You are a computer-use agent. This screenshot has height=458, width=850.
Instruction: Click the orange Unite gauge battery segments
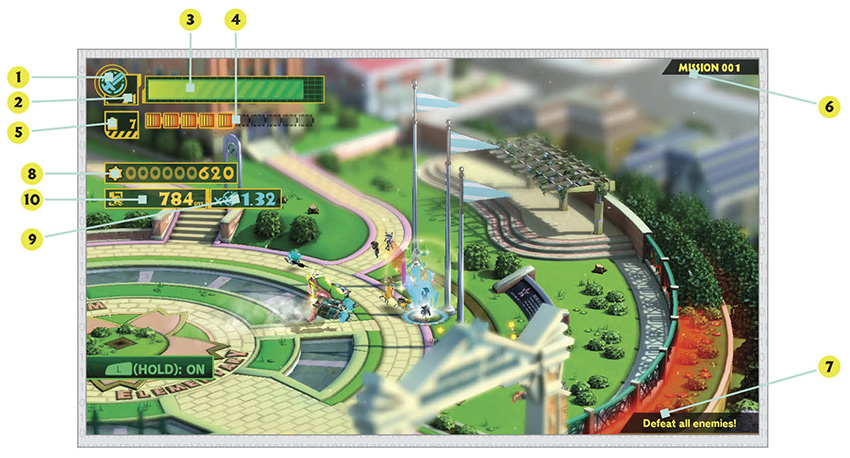(190, 120)
